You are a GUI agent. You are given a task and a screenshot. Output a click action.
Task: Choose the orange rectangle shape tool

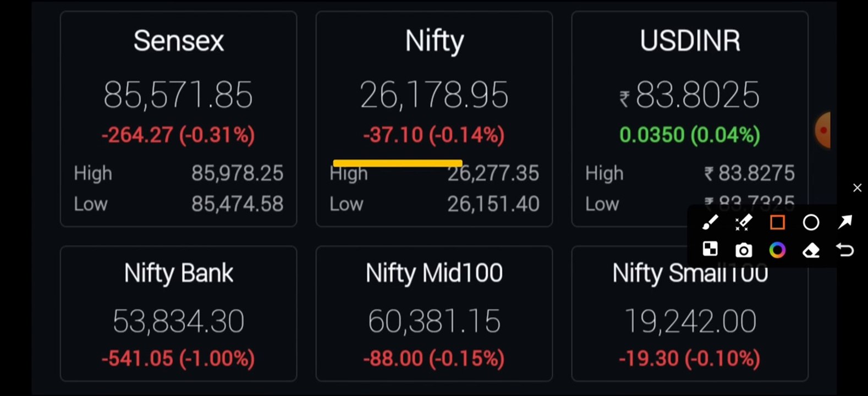click(x=777, y=222)
